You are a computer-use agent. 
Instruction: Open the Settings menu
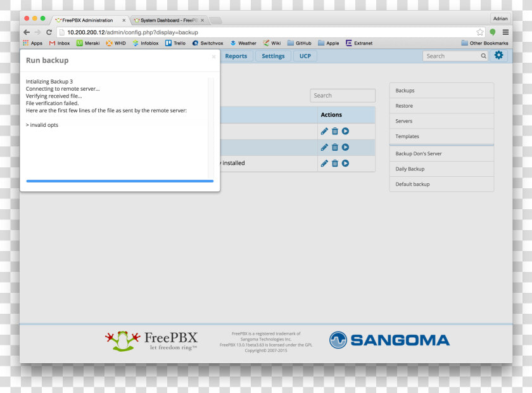click(273, 56)
